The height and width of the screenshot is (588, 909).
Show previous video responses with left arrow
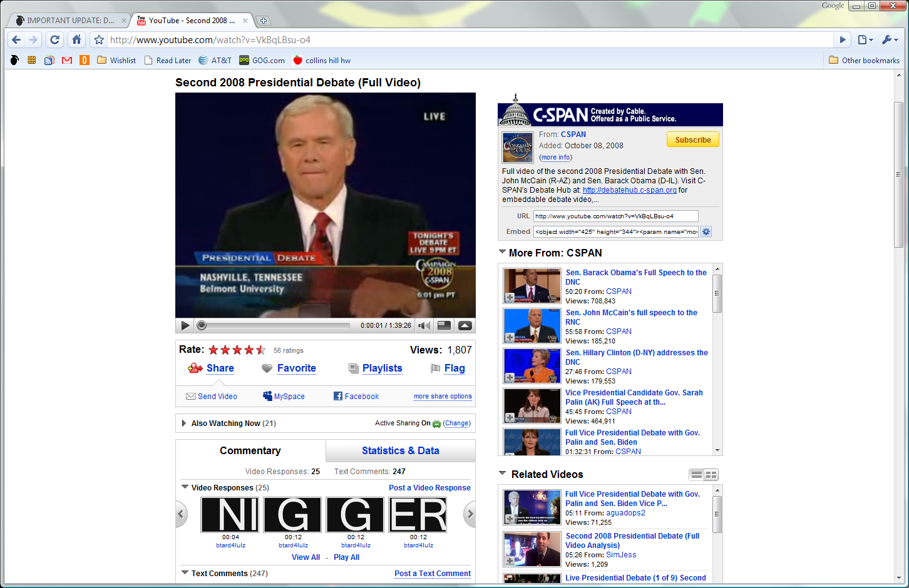coord(182,514)
